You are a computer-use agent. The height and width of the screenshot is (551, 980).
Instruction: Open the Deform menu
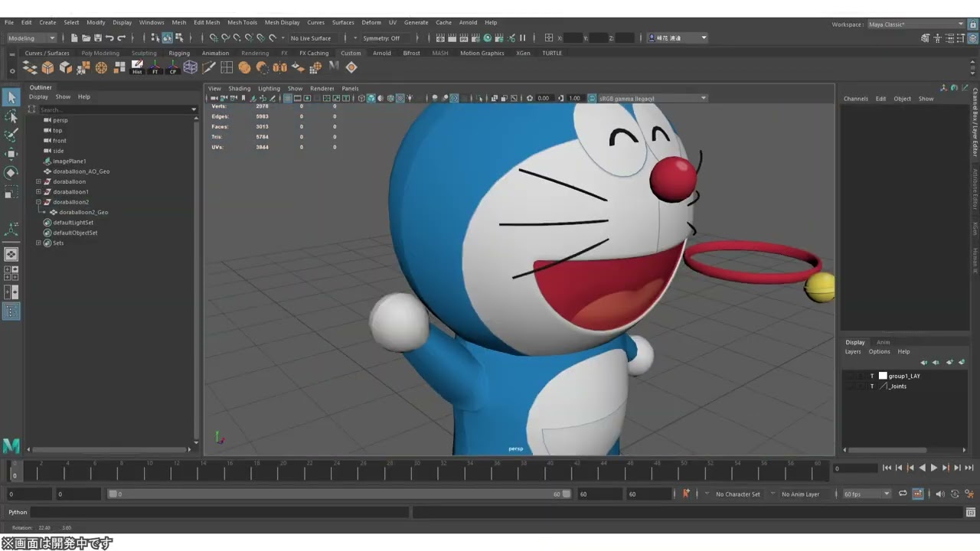click(x=371, y=22)
